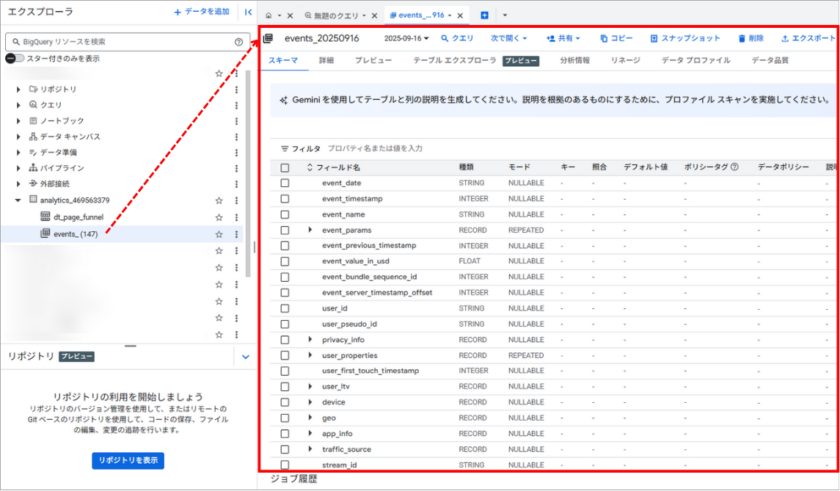Image resolution: width=840 pixels, height=491 pixels.
Task: Click the データを追加 button
Action: 201,12
